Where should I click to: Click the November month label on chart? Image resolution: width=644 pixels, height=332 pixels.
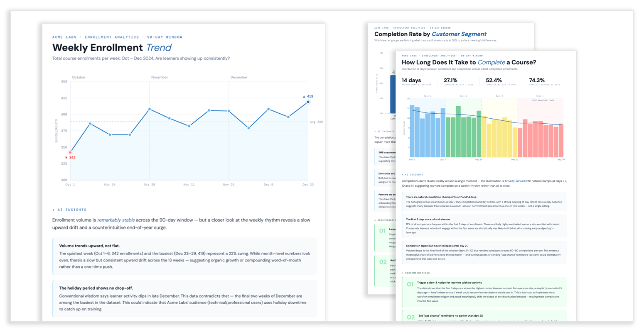(x=160, y=77)
